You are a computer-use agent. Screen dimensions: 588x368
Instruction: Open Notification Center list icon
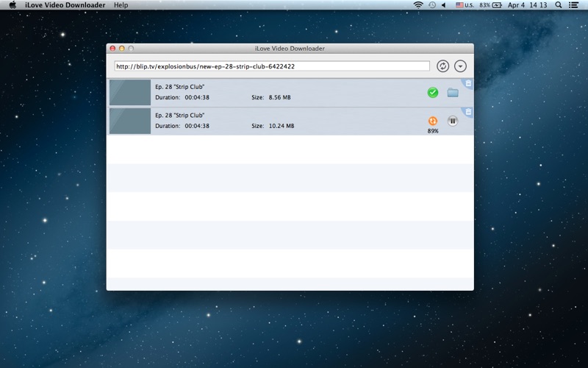coord(573,5)
